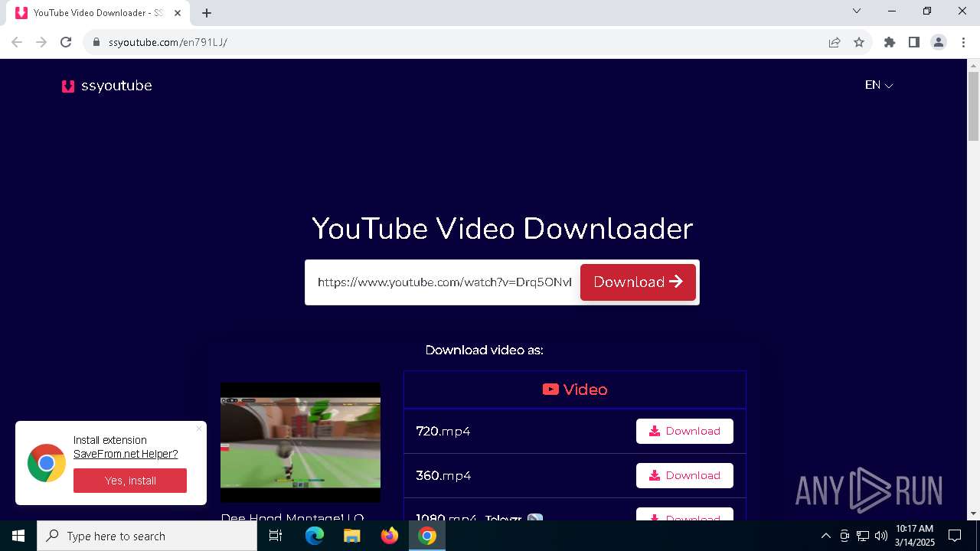Open Chrome extensions puzzle icon

(890, 42)
